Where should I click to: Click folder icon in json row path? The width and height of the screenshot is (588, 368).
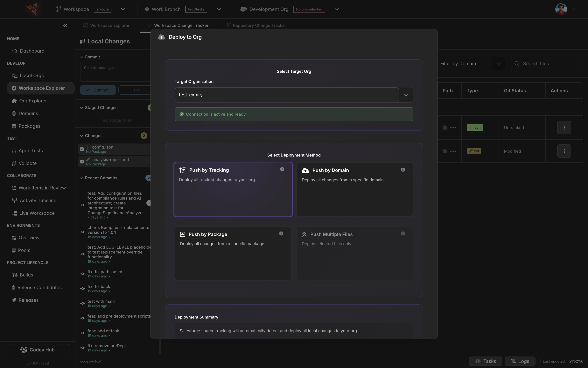(x=445, y=128)
